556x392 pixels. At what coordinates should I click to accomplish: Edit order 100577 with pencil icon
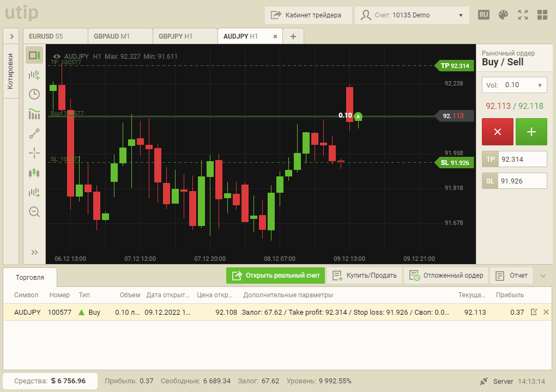pyautogui.click(x=534, y=312)
